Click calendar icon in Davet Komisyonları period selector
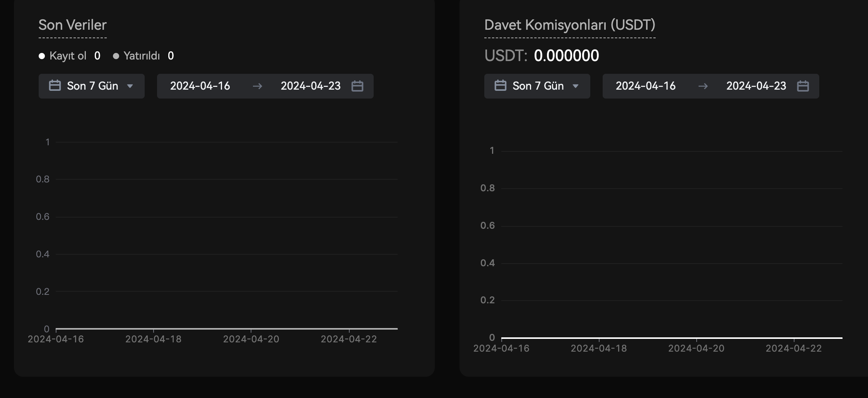 [501, 85]
